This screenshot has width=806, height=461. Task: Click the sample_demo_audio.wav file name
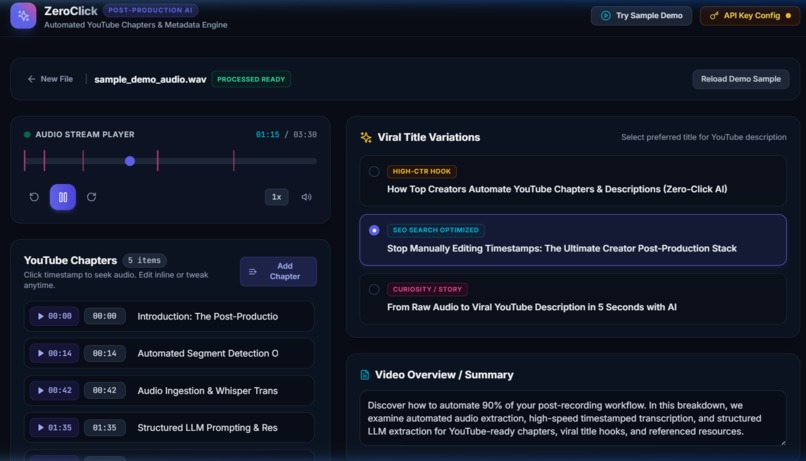coord(150,79)
